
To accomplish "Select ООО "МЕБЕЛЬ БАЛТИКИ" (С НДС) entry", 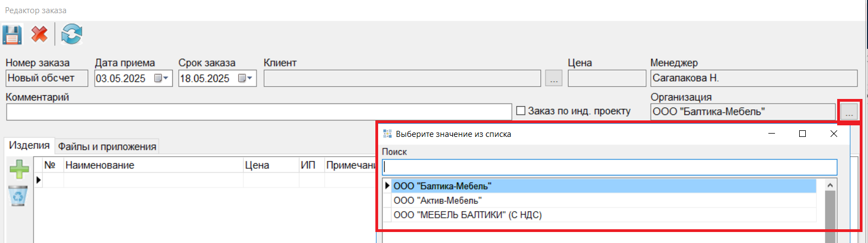I will tap(467, 215).
